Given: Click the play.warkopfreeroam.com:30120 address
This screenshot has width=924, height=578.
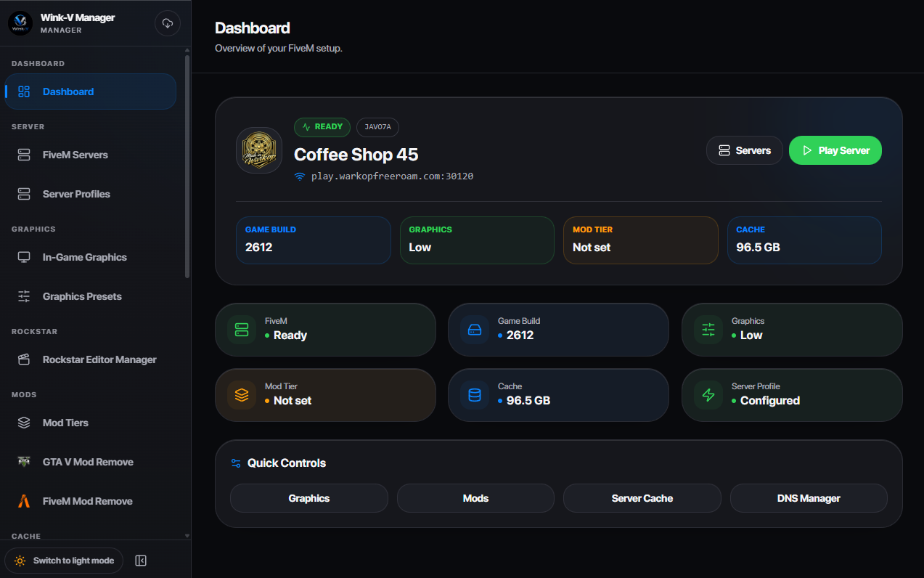Looking at the screenshot, I should pos(392,176).
